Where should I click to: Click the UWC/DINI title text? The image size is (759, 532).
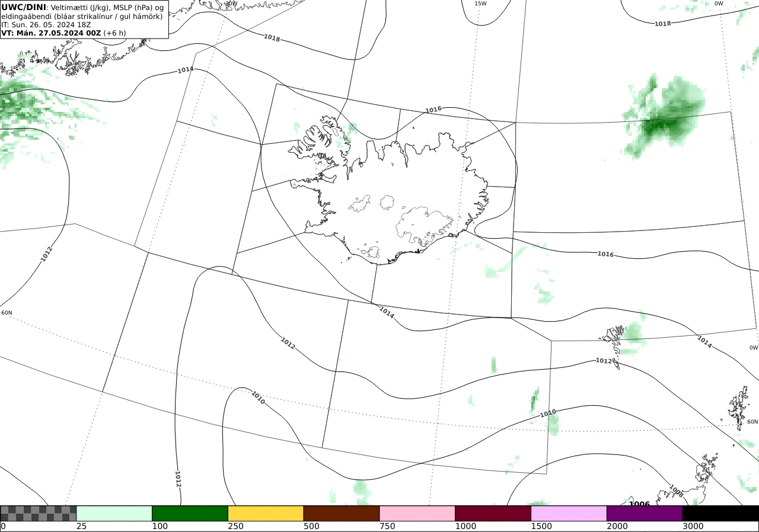pos(23,7)
